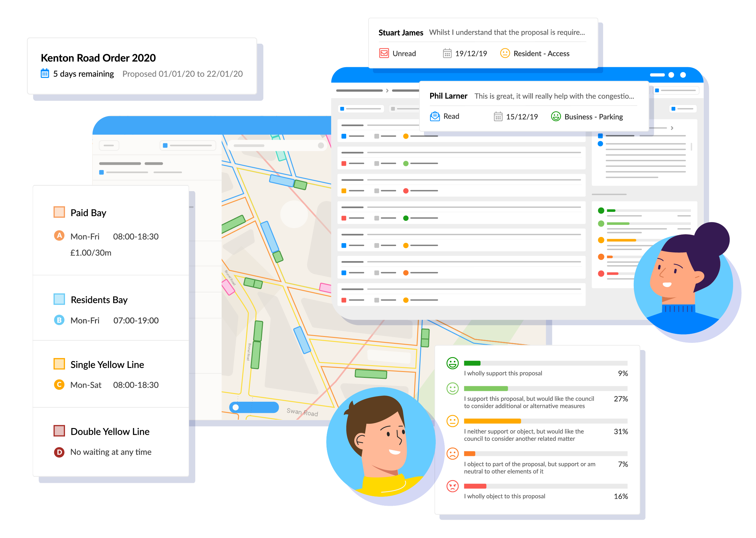Click the calendar icon next to 19/12/19
Viewport: 756px width, 538px height.
[447, 53]
